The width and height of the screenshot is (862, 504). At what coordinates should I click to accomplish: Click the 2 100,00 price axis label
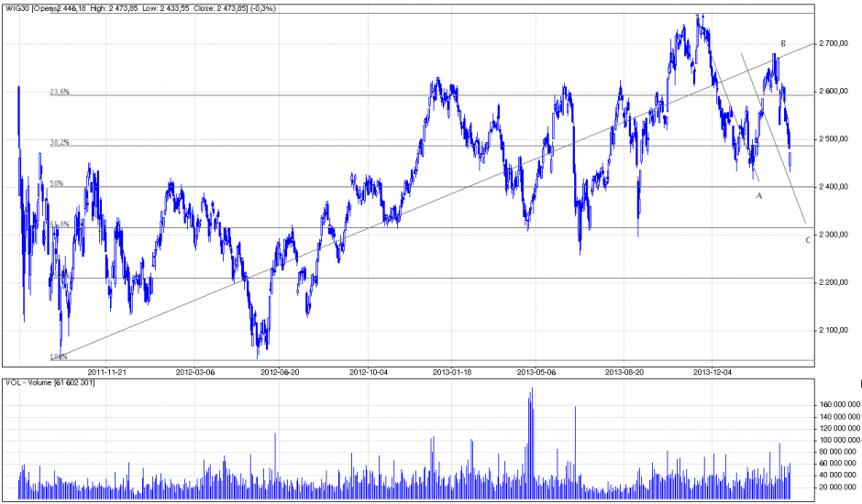836,330
